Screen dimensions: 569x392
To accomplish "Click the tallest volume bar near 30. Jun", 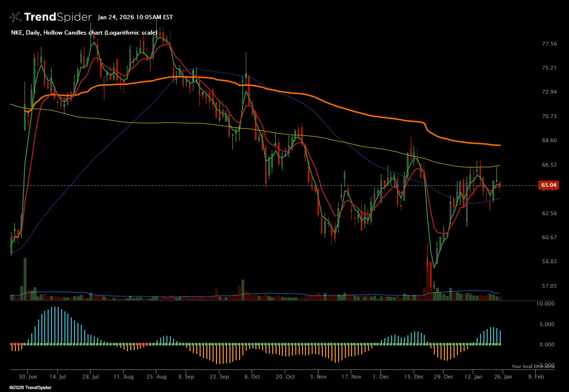I will coord(25,279).
